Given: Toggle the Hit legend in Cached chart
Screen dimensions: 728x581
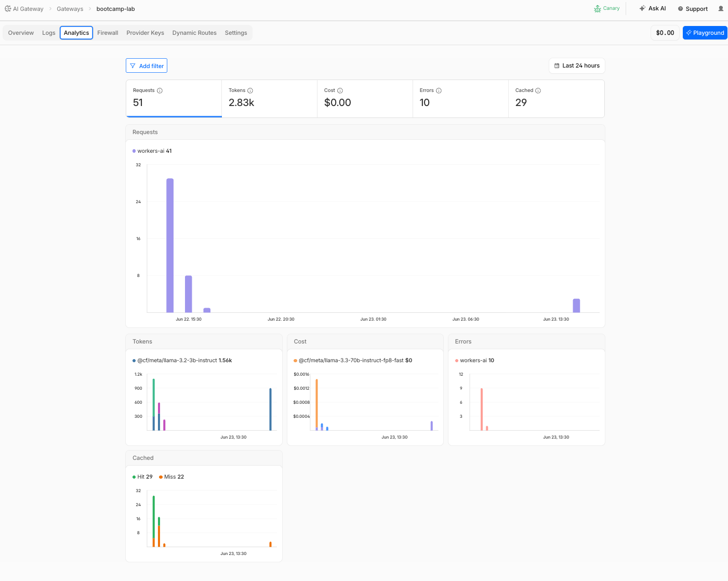Looking at the screenshot, I should [x=142, y=477].
